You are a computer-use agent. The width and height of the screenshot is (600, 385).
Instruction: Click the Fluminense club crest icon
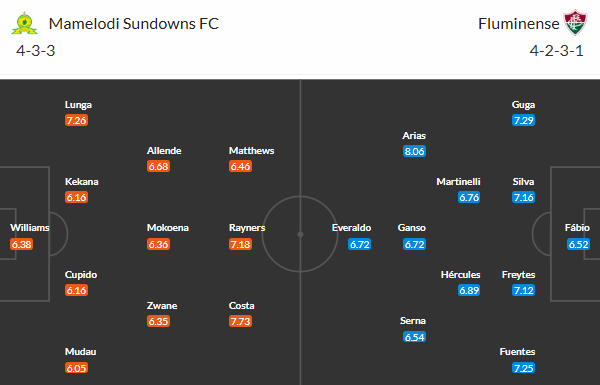575,23
